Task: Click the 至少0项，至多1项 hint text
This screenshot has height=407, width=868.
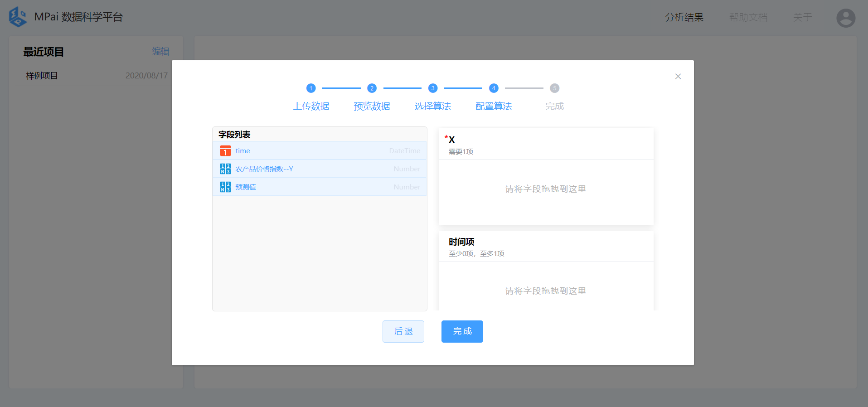Action: 476,253
